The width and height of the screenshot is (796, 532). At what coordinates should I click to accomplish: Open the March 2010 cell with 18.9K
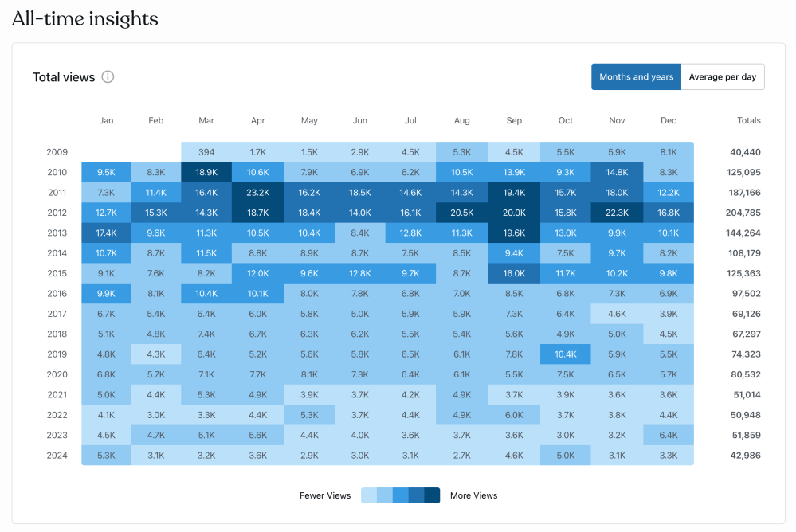tap(206, 172)
